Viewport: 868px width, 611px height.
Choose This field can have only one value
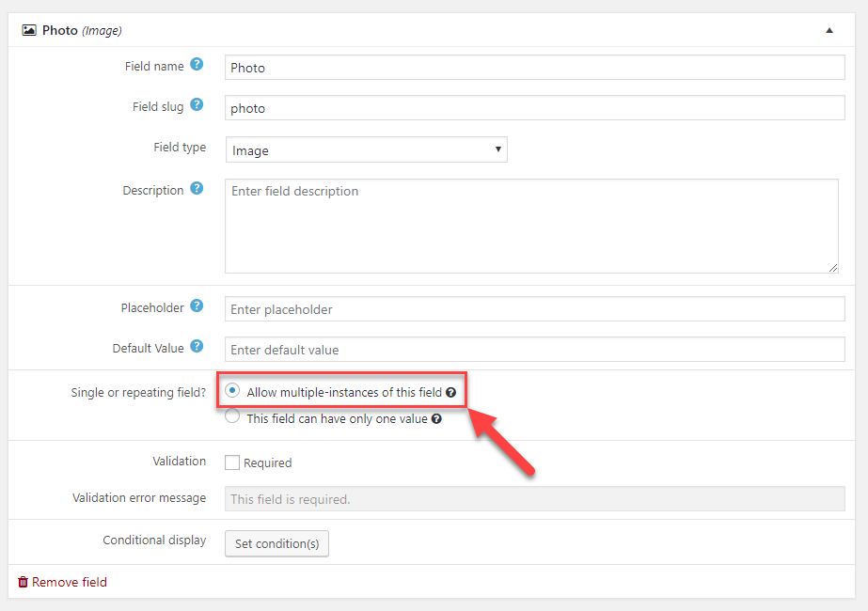point(232,416)
